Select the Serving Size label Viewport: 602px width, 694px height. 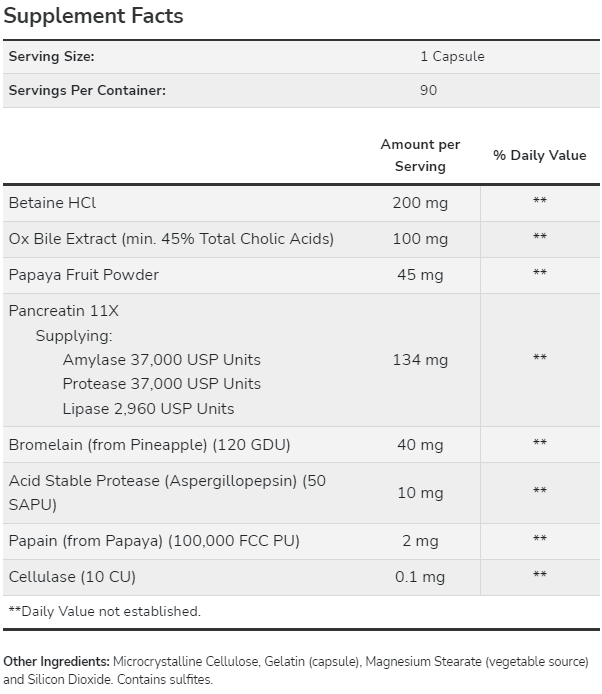51,57
